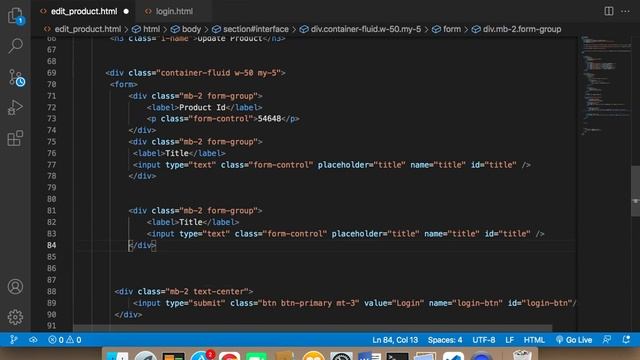This screenshot has height=360, width=640.
Task: Open the Accounts menu icon
Action: 16,287
